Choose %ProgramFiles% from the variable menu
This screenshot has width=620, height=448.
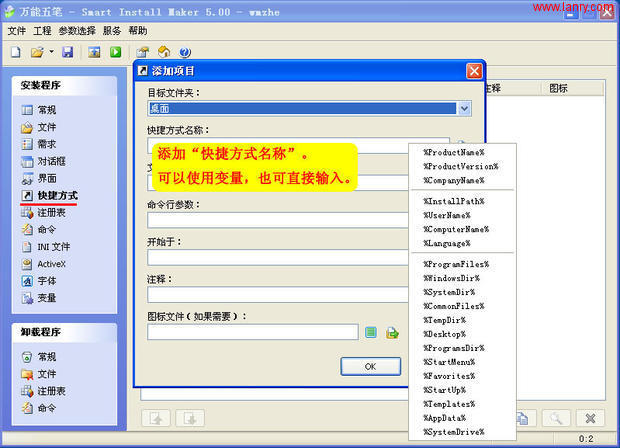coord(456,264)
